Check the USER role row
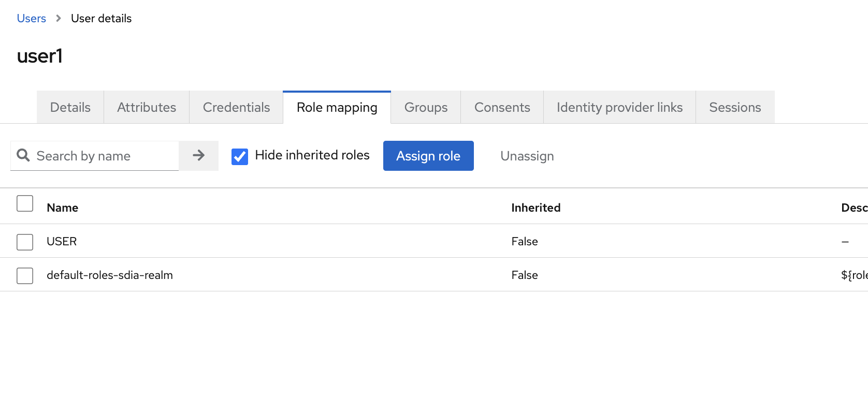 point(25,242)
